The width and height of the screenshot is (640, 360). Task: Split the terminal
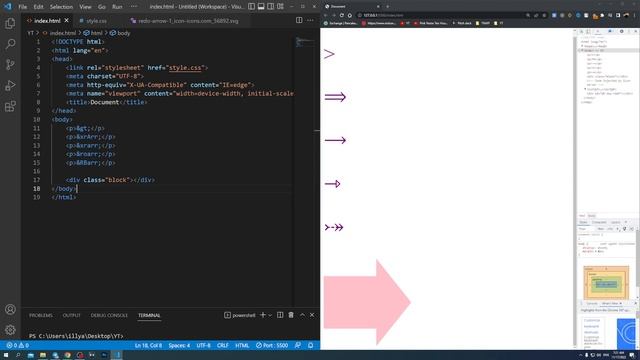280,315
